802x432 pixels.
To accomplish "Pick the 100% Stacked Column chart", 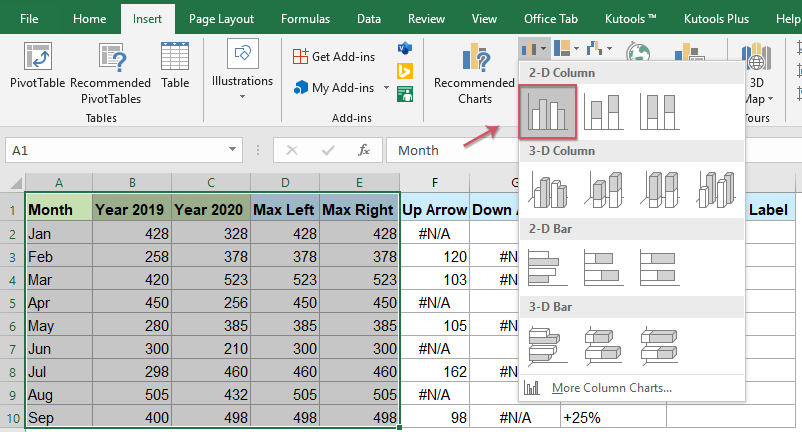I will 662,112.
